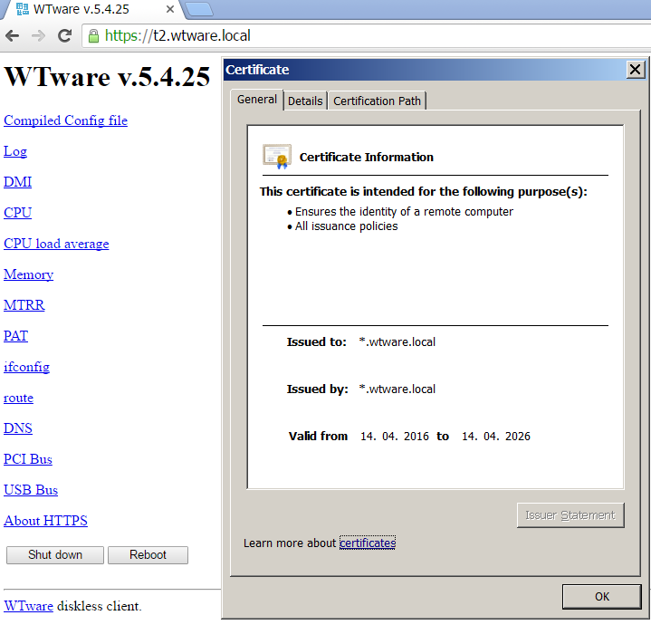This screenshot has height=644, width=651.
Task: Click the green HTTPS padlock icon
Action: (x=92, y=36)
